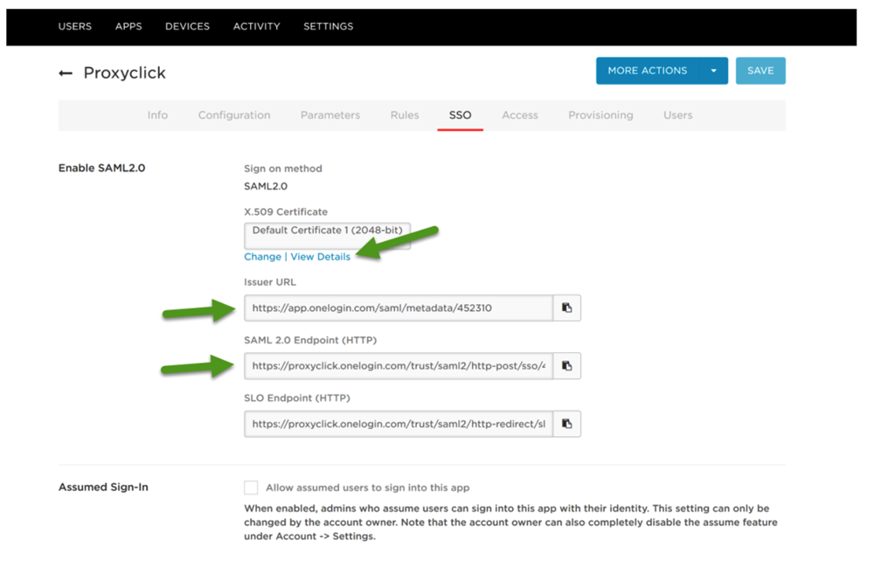Screen dimensions: 874x588
Task: Open the Users menu in top navigation
Action: pyautogui.click(x=74, y=26)
